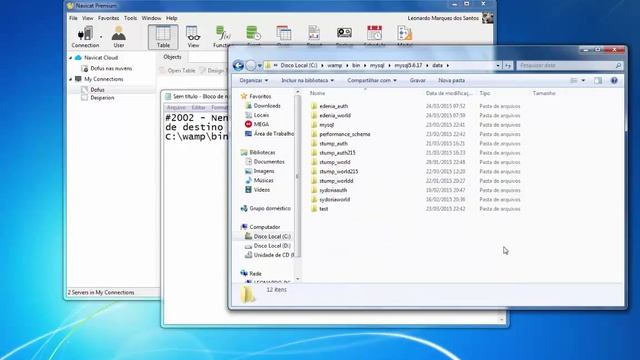The width and height of the screenshot is (640, 360).
Task: Select the test folder
Action: click(x=324, y=209)
